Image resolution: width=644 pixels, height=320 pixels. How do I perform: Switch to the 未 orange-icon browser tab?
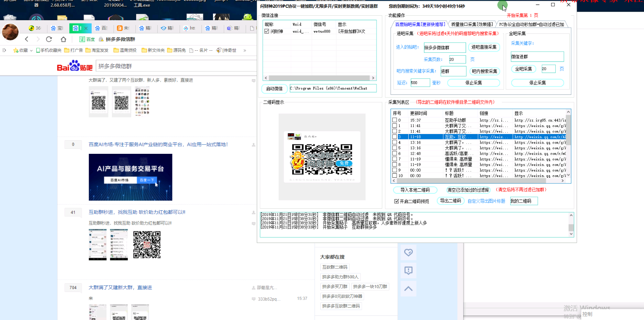[x=124, y=28]
